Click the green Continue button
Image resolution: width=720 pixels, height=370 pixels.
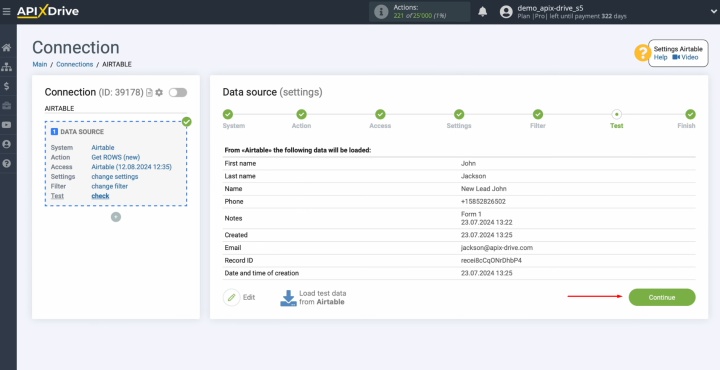pyautogui.click(x=662, y=297)
